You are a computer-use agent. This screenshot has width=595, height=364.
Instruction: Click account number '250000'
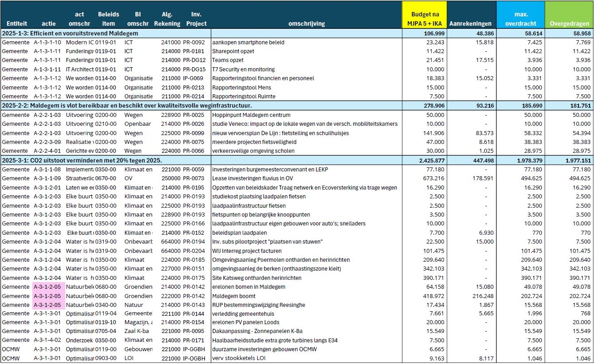pos(171,178)
